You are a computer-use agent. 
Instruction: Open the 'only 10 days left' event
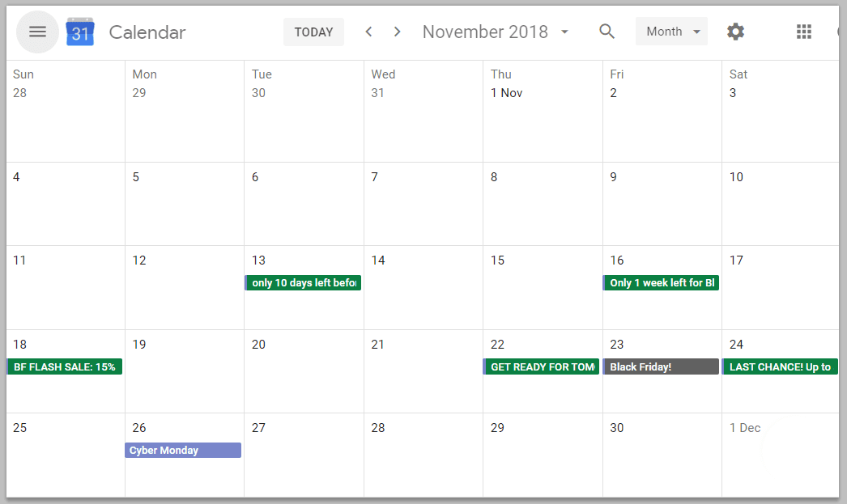click(303, 283)
